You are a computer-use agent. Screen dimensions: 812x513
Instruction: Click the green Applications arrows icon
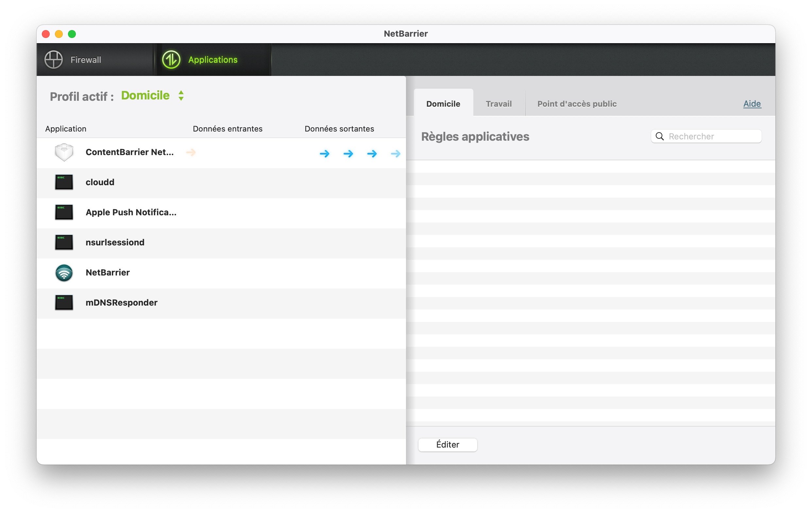pyautogui.click(x=171, y=60)
